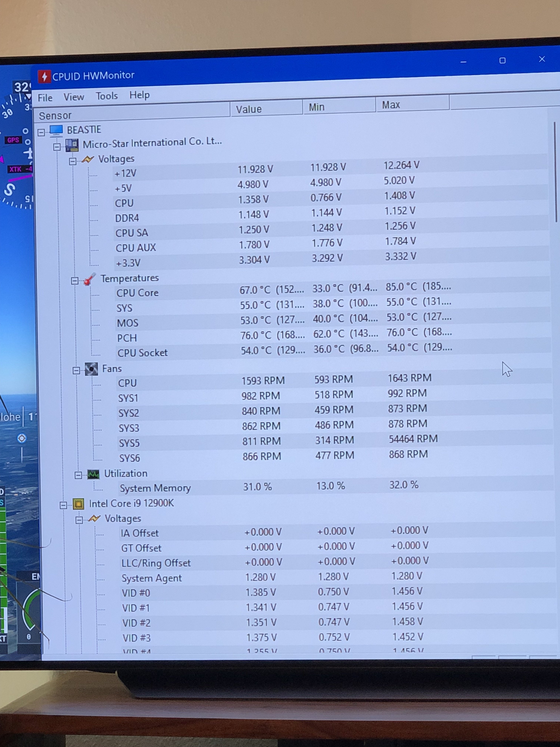Click the Intel Core i9 CPU chip icon
Screen dimensions: 560x747
tap(78, 504)
